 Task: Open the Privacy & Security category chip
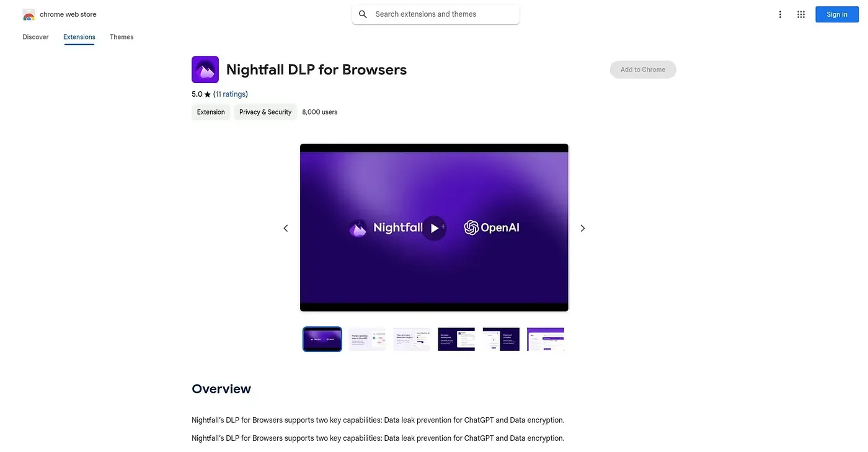click(265, 112)
